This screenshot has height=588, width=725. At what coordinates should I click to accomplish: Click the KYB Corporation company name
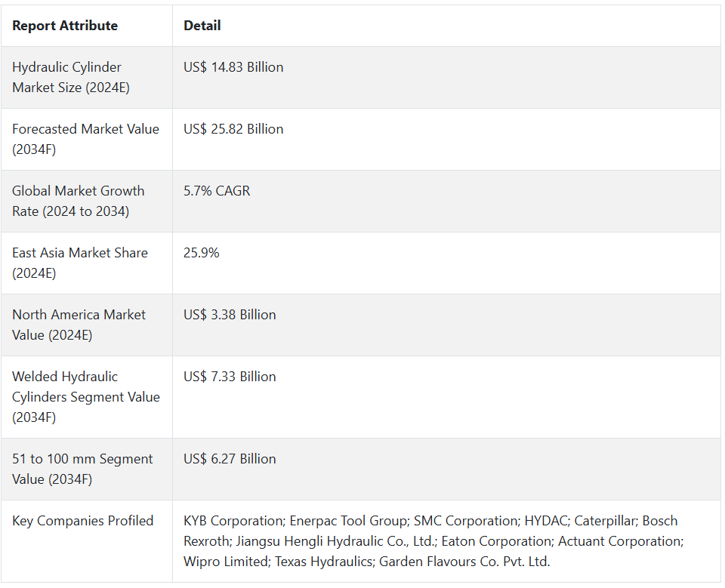[x=233, y=521]
